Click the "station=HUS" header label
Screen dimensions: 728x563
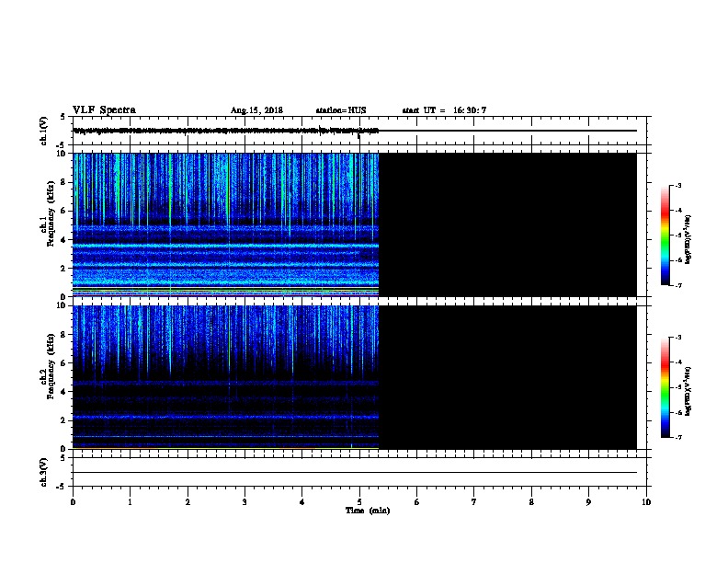pos(341,110)
